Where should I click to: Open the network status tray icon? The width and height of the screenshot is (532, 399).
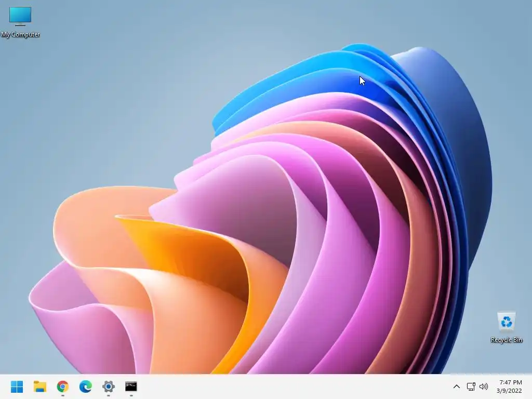[471, 387]
